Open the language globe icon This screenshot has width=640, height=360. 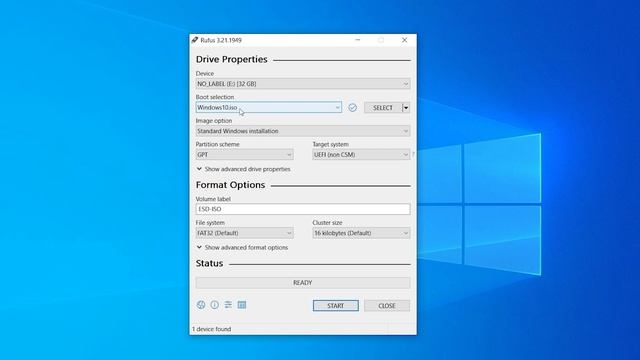pos(201,305)
